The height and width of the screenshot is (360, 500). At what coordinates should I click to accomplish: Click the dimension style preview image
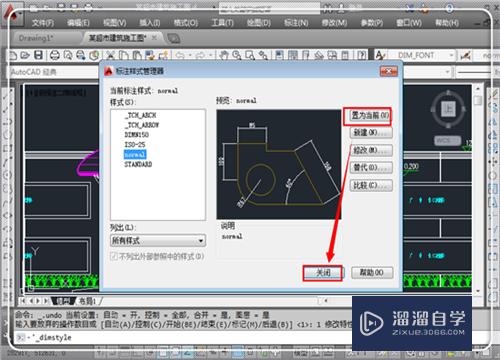279,164
